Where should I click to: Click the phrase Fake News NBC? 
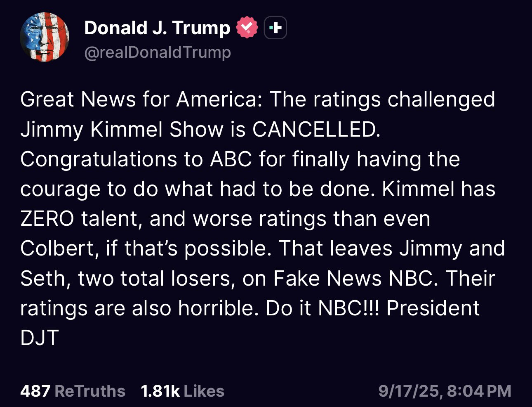click(355, 278)
